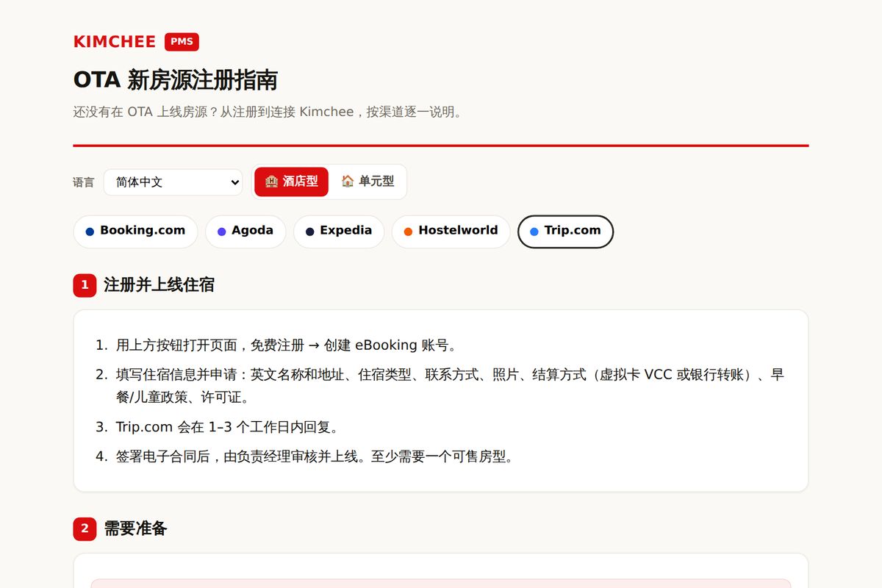Click step text starting 填写住宿信息并申请
This screenshot has height=588, width=882.
[450, 386]
